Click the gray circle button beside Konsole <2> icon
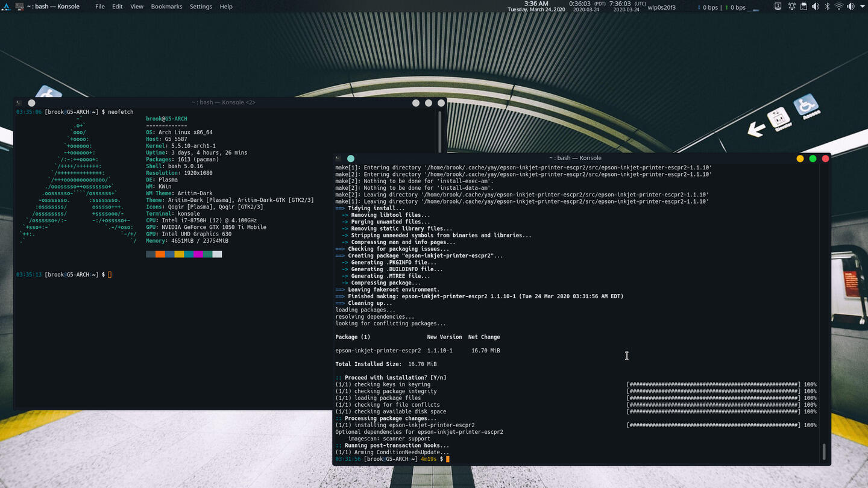This screenshot has width=868, height=488. tap(31, 103)
